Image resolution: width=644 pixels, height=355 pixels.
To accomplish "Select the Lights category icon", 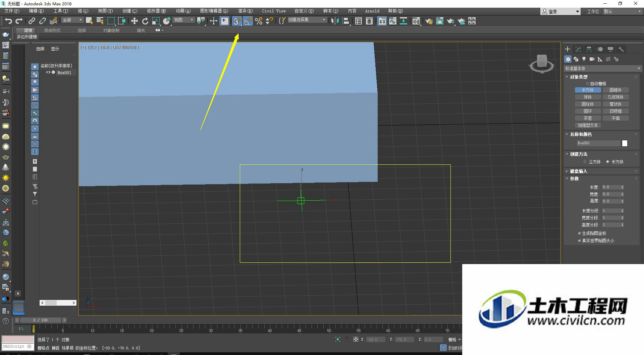I will click(584, 59).
